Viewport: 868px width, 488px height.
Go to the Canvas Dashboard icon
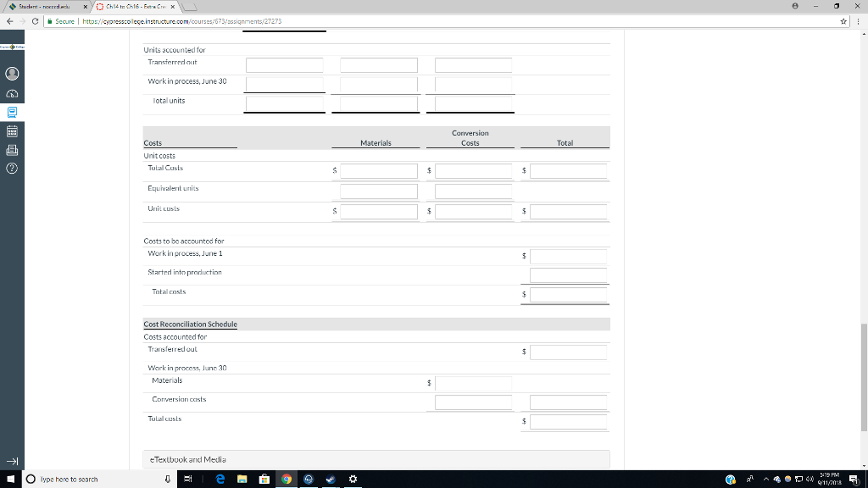(x=12, y=93)
